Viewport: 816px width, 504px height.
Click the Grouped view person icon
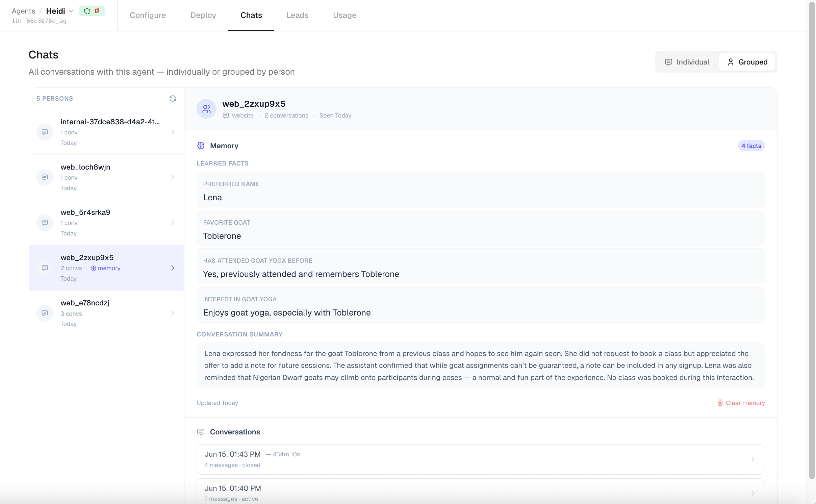click(x=730, y=62)
